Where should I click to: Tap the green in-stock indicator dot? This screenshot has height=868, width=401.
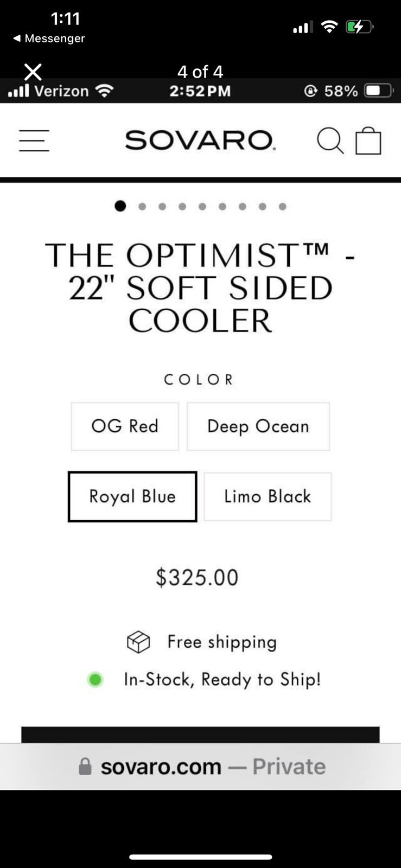click(95, 679)
